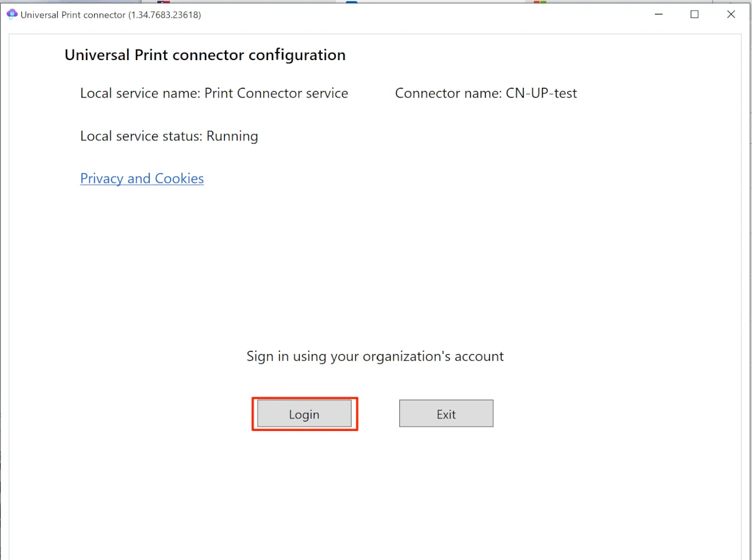Click the Local service name label
The height and width of the screenshot is (560, 752).
140,93
